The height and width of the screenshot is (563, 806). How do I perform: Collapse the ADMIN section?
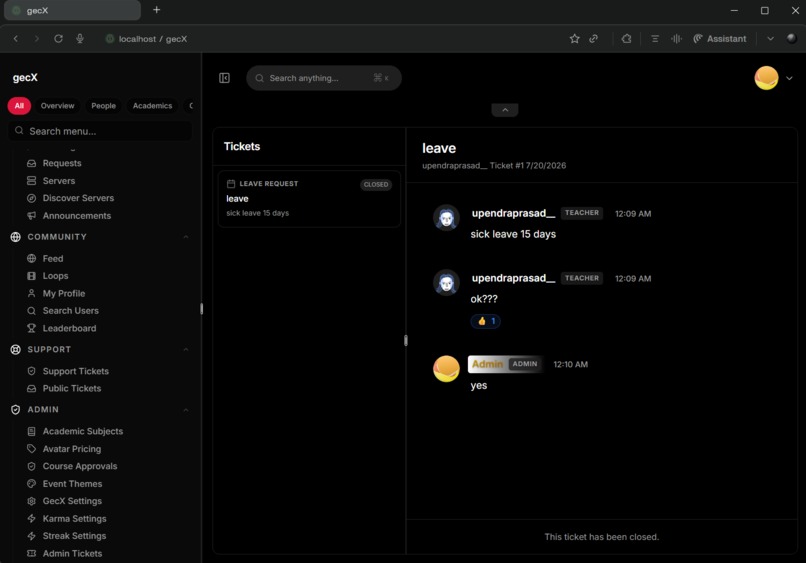click(x=186, y=409)
